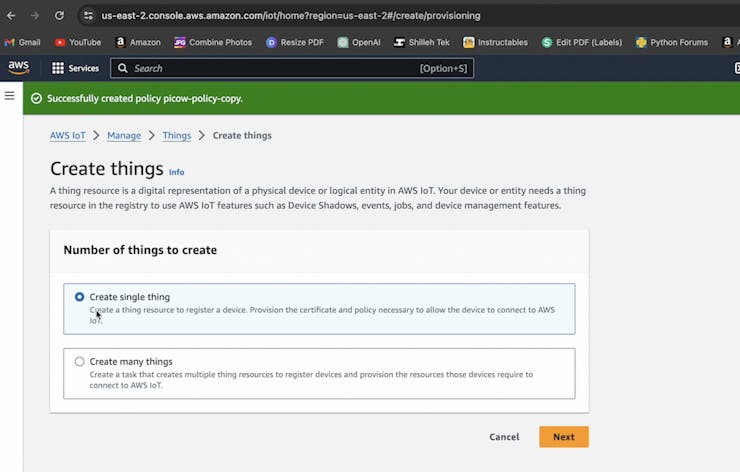
Task: Click the AWS logo home icon
Action: (19, 68)
